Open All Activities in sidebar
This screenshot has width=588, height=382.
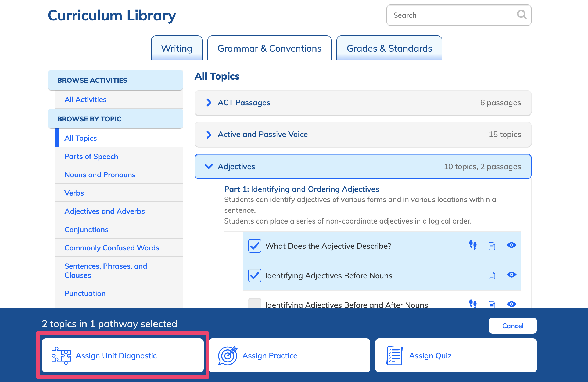[x=119, y=99]
